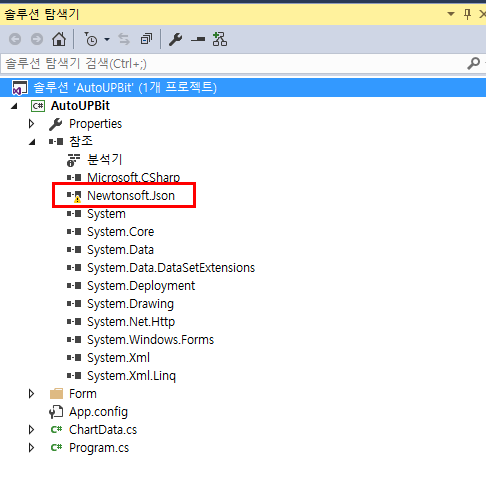Image resolution: width=486 pixels, height=485 pixels.
Task: Select the AutoUPBit project name
Action: click(x=80, y=106)
